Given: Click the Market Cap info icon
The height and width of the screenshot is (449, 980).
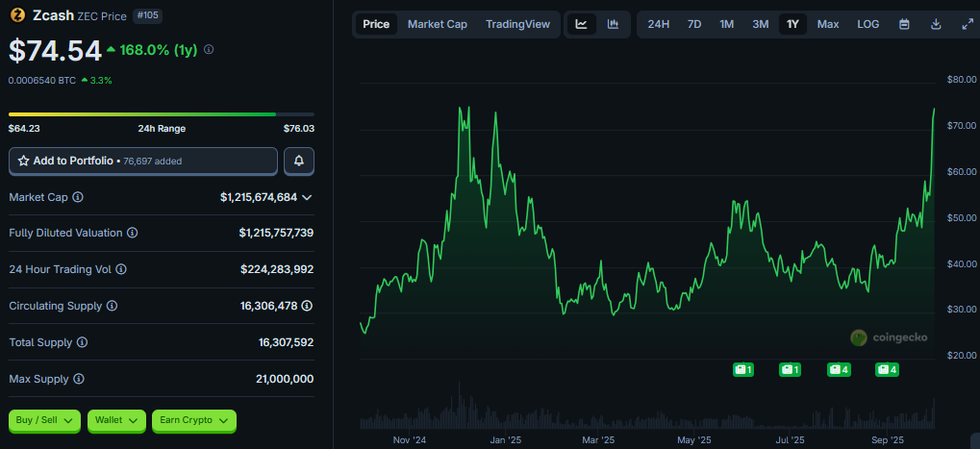Looking at the screenshot, I should 78,197.
